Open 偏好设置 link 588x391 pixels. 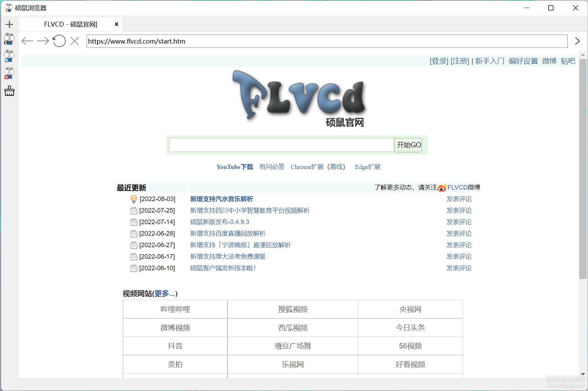coord(523,61)
